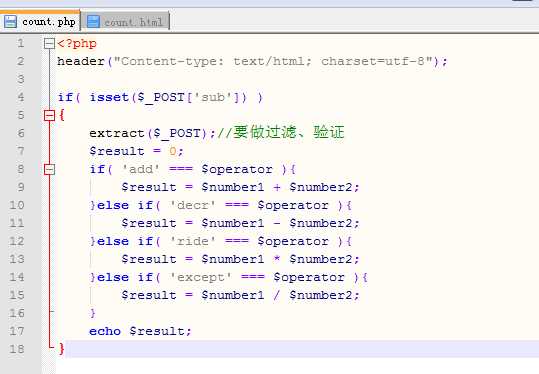The width and height of the screenshot is (539, 374).
Task: Click the 'add' string on line 8
Action: (141, 169)
